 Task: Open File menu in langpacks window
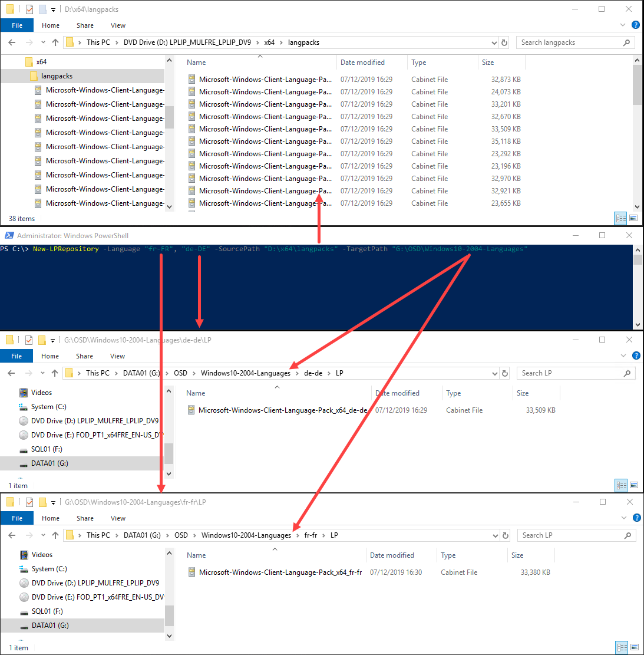point(17,25)
